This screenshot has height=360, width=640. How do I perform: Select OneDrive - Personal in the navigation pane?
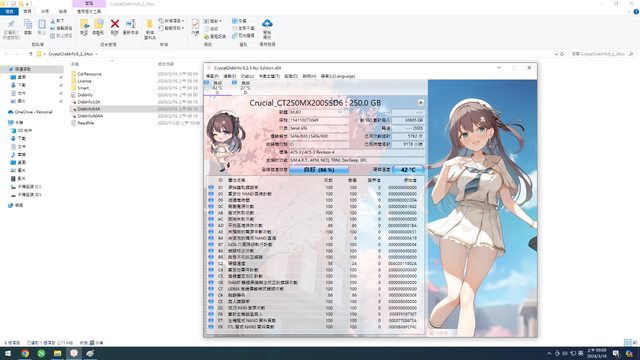point(33,112)
